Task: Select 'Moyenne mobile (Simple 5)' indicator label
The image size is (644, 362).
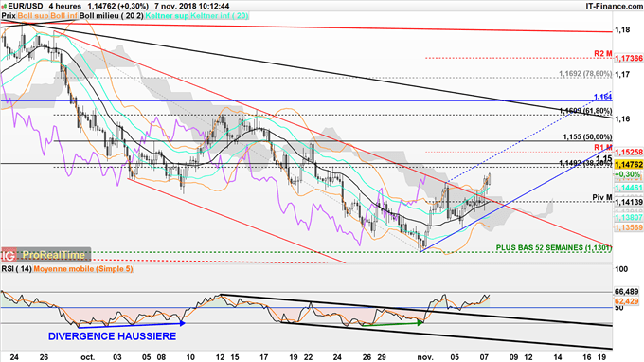Action: click(83, 269)
